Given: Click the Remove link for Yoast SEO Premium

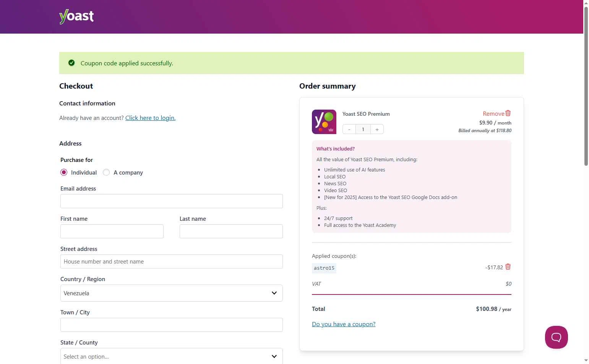Looking at the screenshot, I should coord(493,114).
